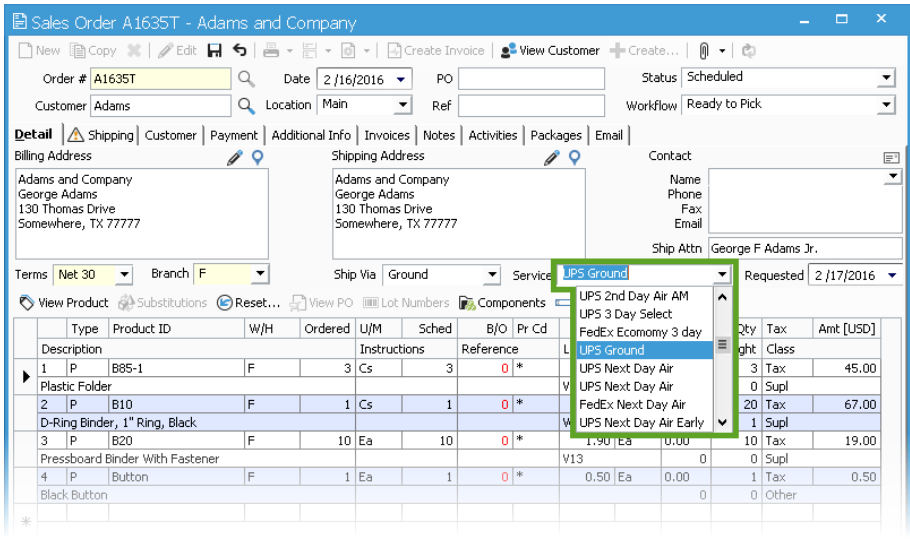Click the Copy toolbar button
Screen dimensions: 910x544
[93, 51]
